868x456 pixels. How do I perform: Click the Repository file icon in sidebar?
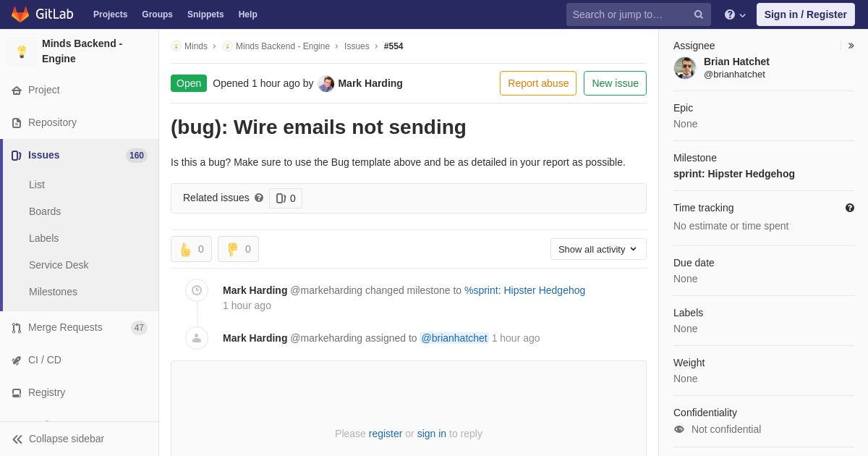[17, 123]
